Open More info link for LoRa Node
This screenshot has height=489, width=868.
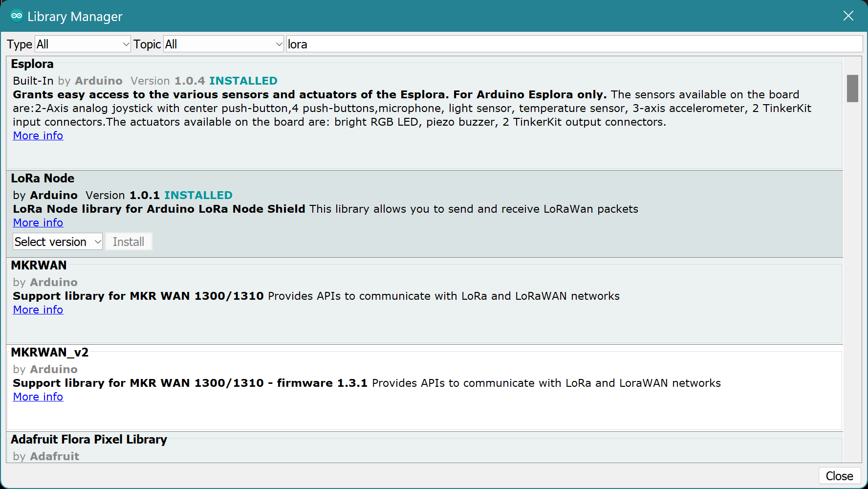38,223
